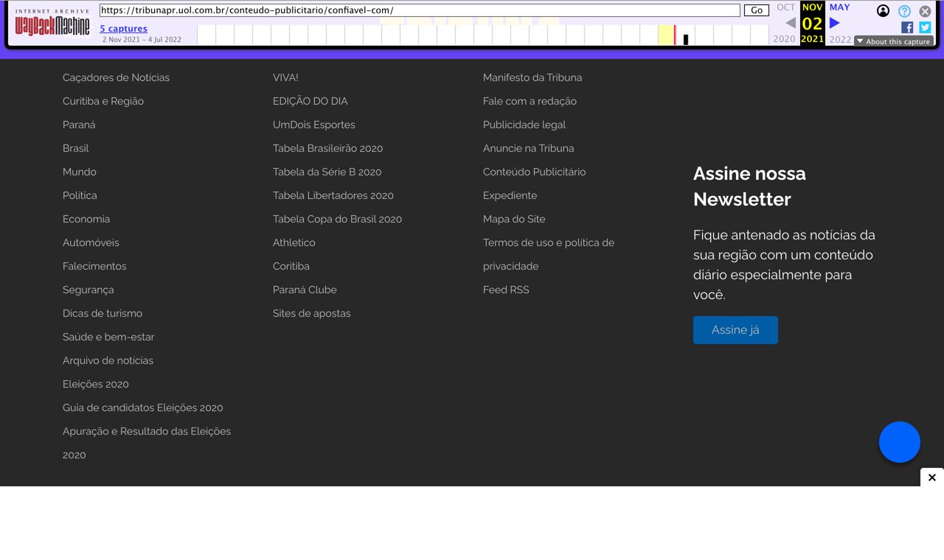The width and height of the screenshot is (944, 560).
Task: Jump to year 2020 in timeline
Action: click(x=784, y=39)
